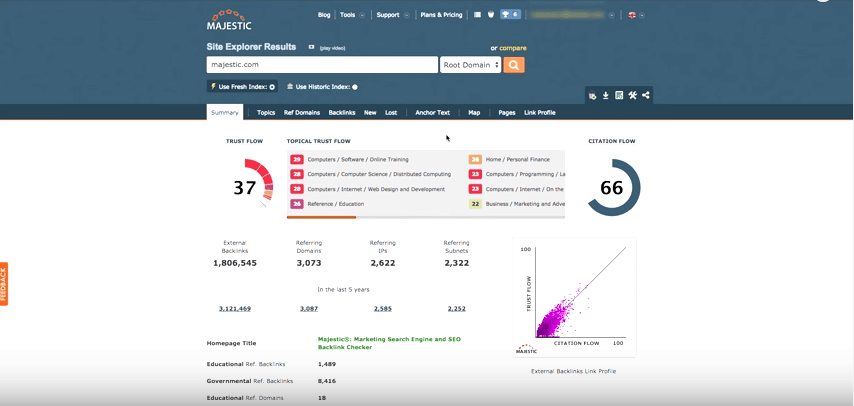Click the 8,416 governmental backlinks value
Viewport: 854px width, 406px height.
[327, 381]
